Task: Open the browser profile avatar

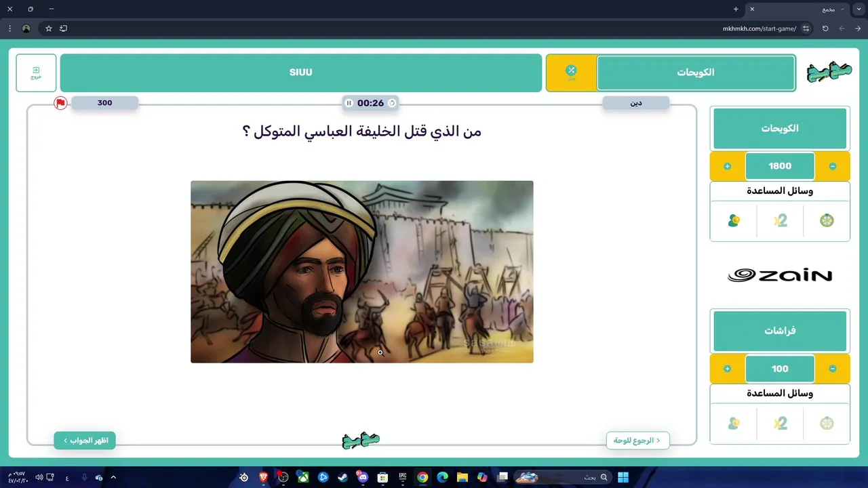Action: click(x=26, y=28)
